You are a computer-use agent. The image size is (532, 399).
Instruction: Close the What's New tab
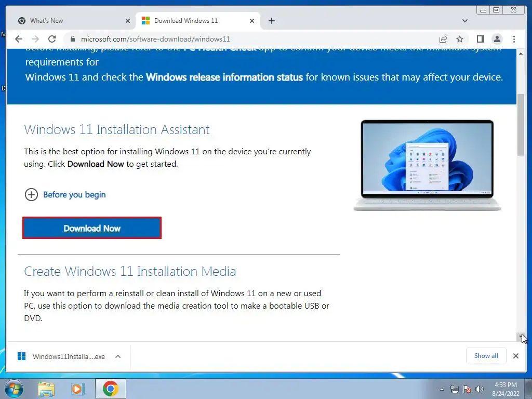(x=128, y=21)
